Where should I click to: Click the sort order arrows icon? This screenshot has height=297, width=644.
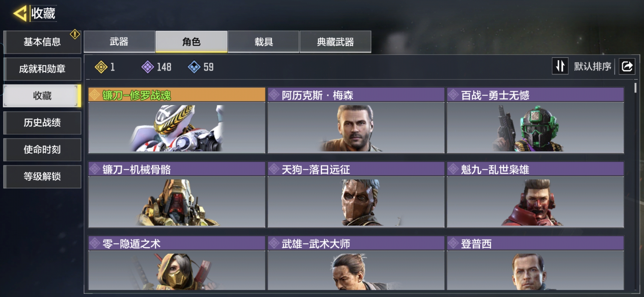(560, 66)
